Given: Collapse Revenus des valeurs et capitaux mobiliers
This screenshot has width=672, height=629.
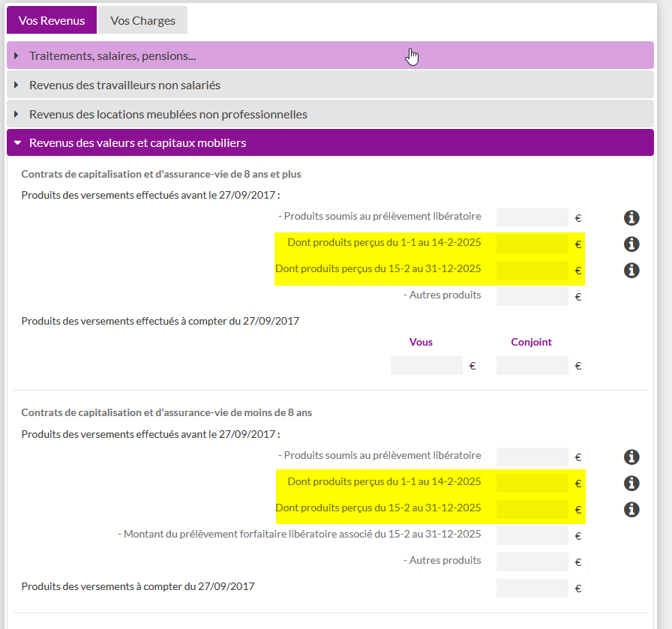Looking at the screenshot, I should [x=330, y=142].
